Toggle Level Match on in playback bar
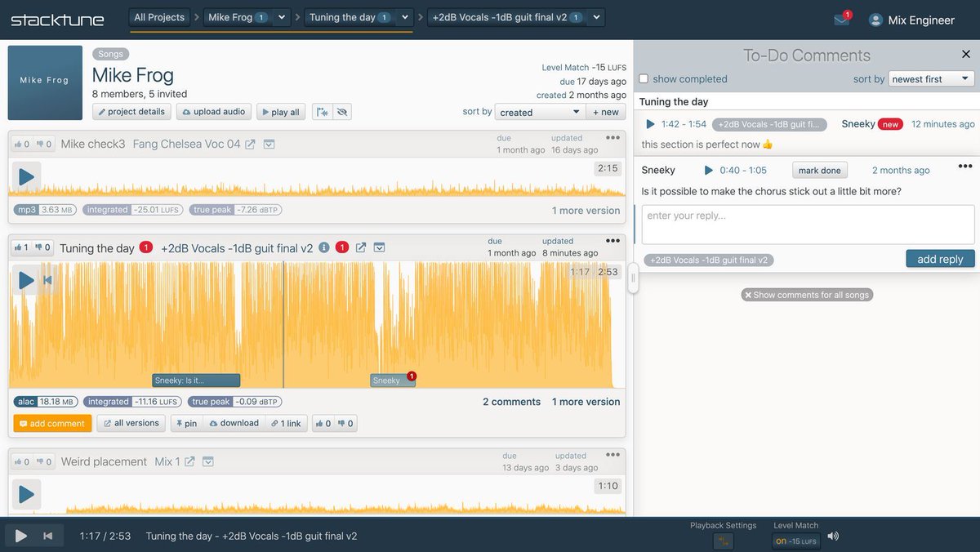The image size is (980, 552). (795, 540)
